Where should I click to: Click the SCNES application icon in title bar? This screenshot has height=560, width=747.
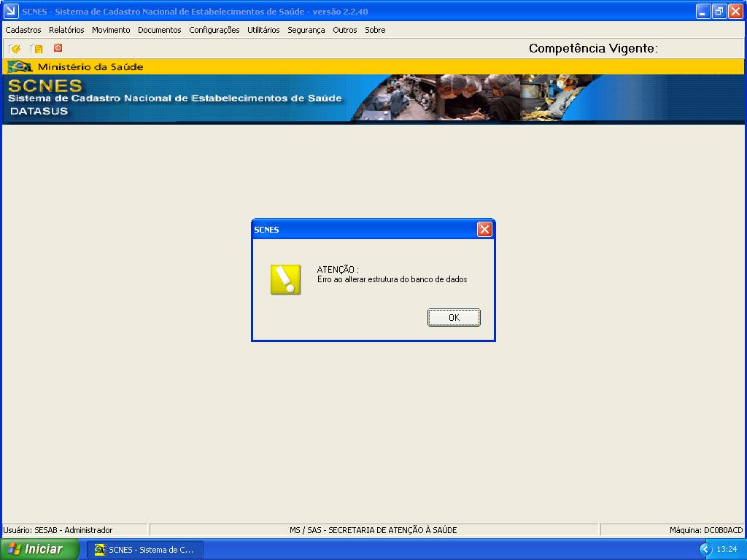11,11
